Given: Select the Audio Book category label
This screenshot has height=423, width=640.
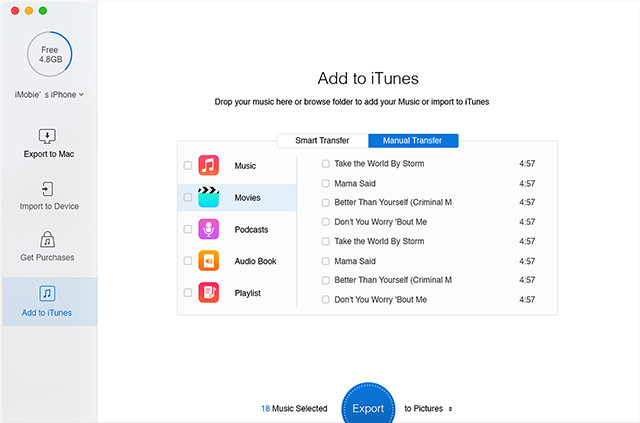Looking at the screenshot, I should 256,261.
